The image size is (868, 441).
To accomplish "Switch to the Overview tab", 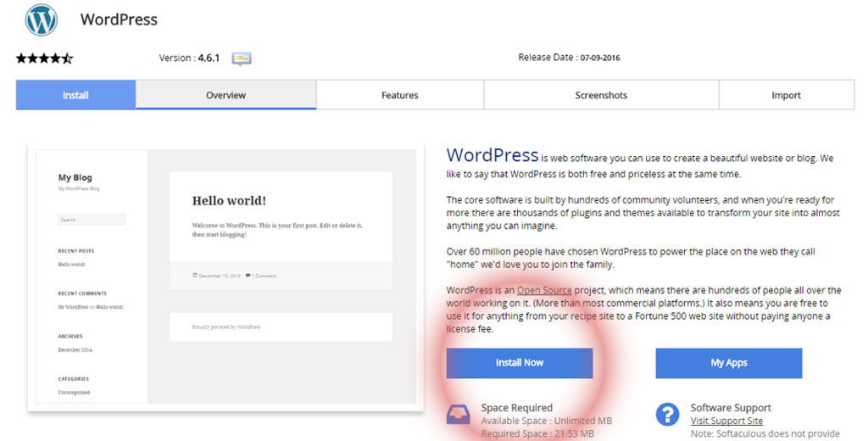I will [x=225, y=95].
